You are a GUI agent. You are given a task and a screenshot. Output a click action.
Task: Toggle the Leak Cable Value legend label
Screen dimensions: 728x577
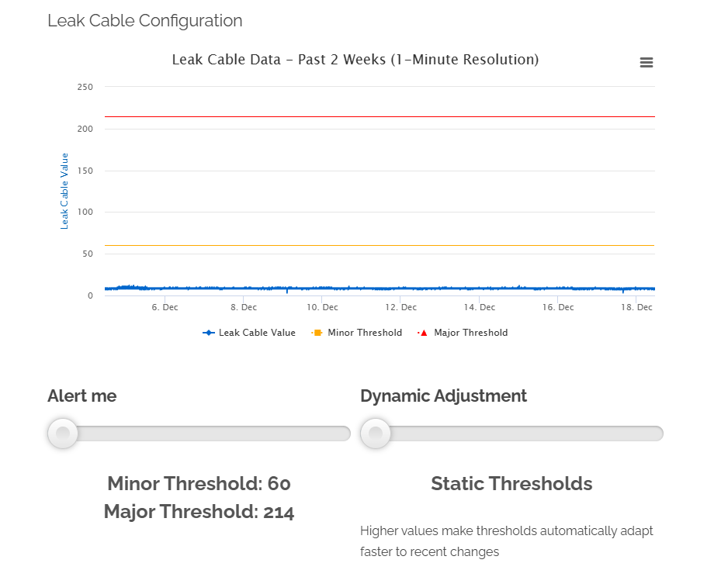click(257, 333)
